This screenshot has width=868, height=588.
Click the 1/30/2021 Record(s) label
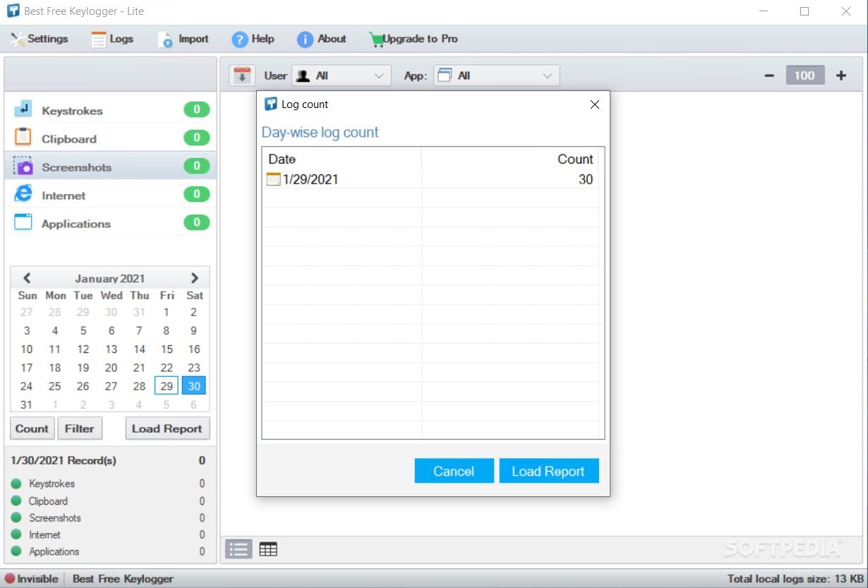pos(64,460)
